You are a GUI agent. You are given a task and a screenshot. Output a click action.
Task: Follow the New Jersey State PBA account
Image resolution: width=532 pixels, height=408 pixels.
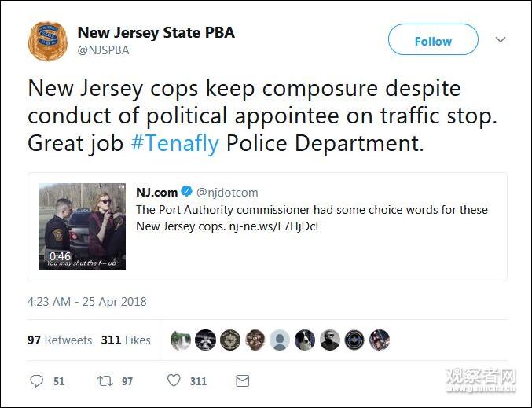[x=433, y=41]
